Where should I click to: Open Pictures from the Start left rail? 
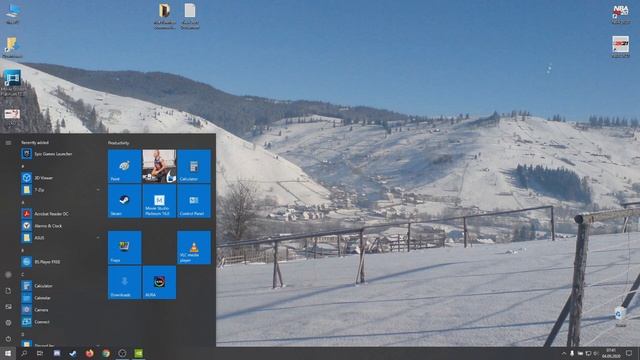tap(8, 307)
